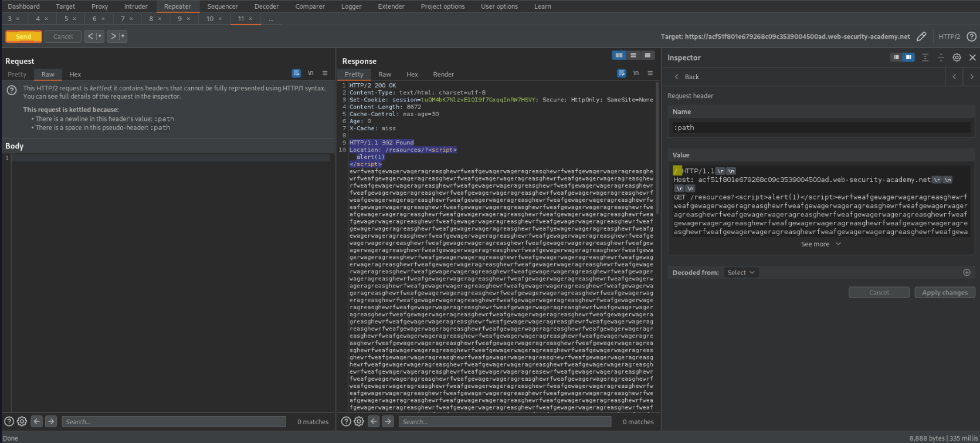Expand value with See more
This screenshot has height=443, width=980.
tap(821, 244)
